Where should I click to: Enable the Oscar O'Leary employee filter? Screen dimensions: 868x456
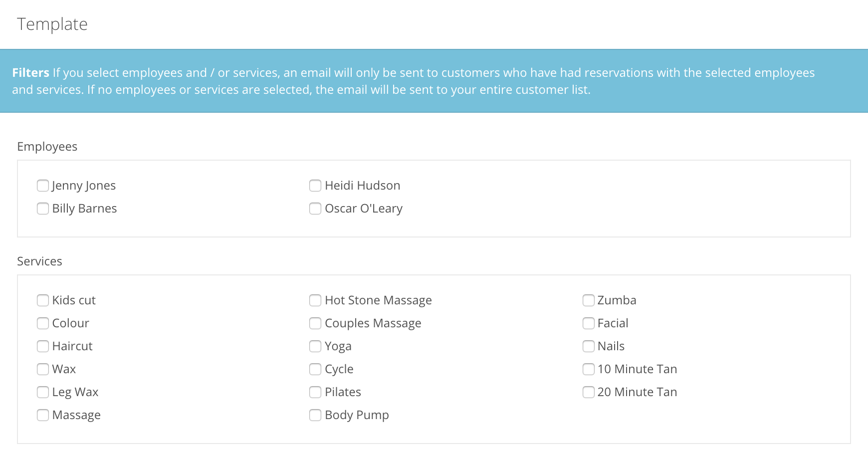(315, 209)
